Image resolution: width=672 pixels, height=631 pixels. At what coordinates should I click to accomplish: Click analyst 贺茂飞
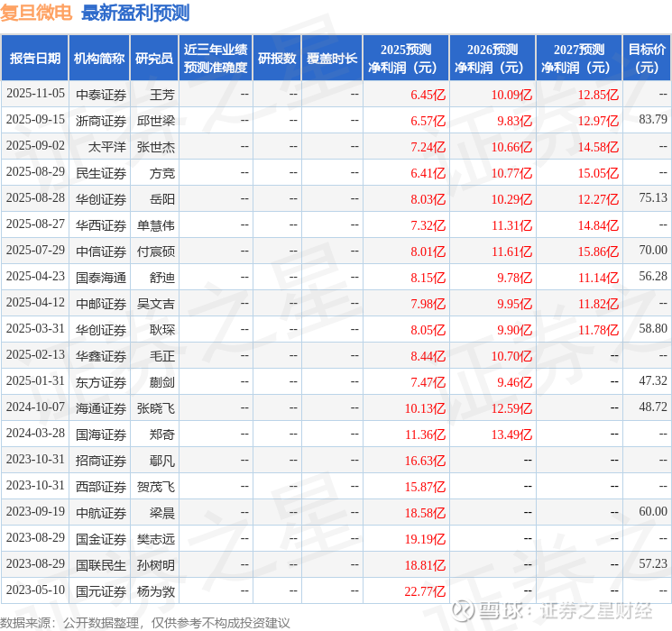click(x=156, y=487)
